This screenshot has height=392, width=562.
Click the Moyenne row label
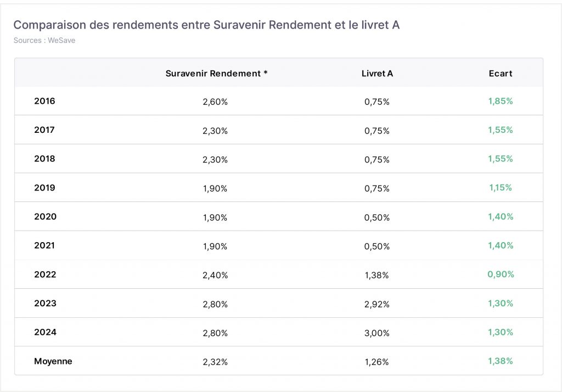pos(53,361)
